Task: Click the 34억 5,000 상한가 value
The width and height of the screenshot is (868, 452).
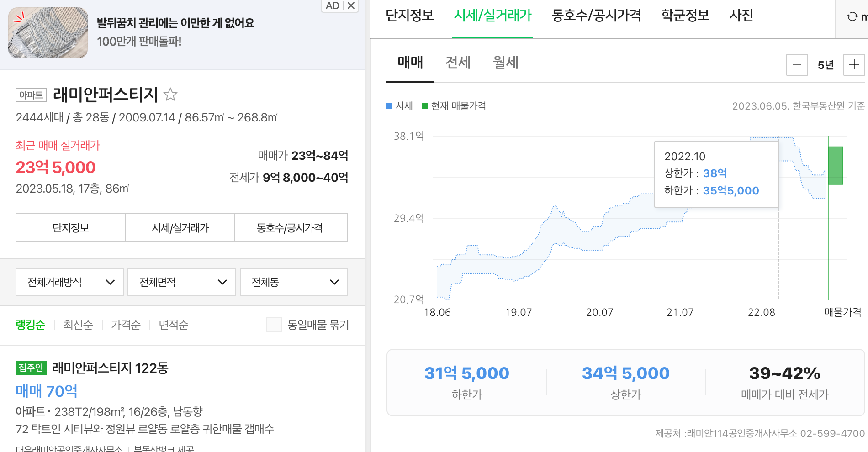Action: coord(626,373)
